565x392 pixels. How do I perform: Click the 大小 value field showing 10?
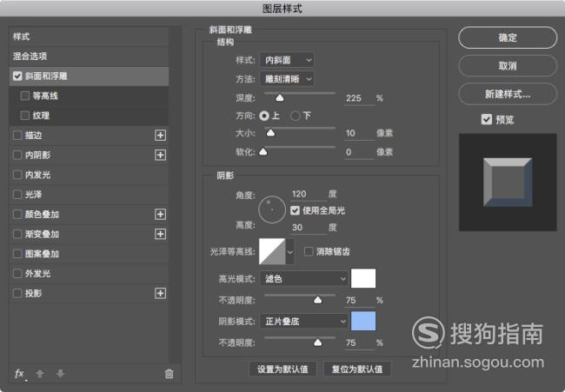coord(359,133)
